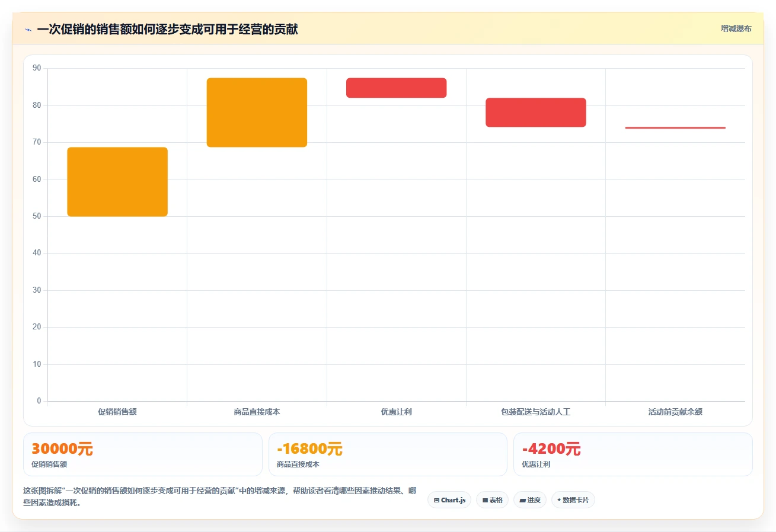This screenshot has height=532, width=776.
Task: Select the 表格 tag chip
Action: pyautogui.click(x=492, y=500)
